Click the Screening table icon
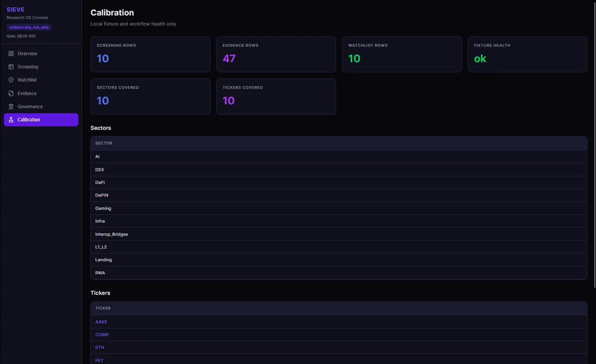Viewport: 596px width, 364px height. click(11, 67)
